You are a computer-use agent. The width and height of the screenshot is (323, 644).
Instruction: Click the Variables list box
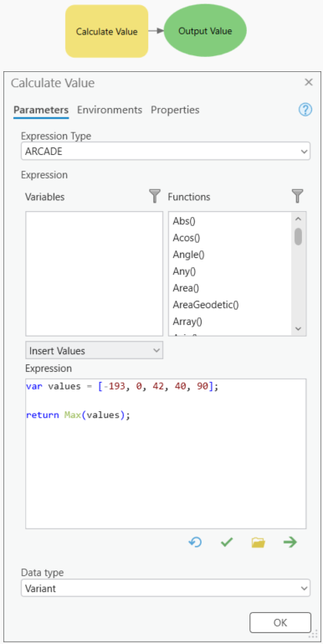coord(95,274)
